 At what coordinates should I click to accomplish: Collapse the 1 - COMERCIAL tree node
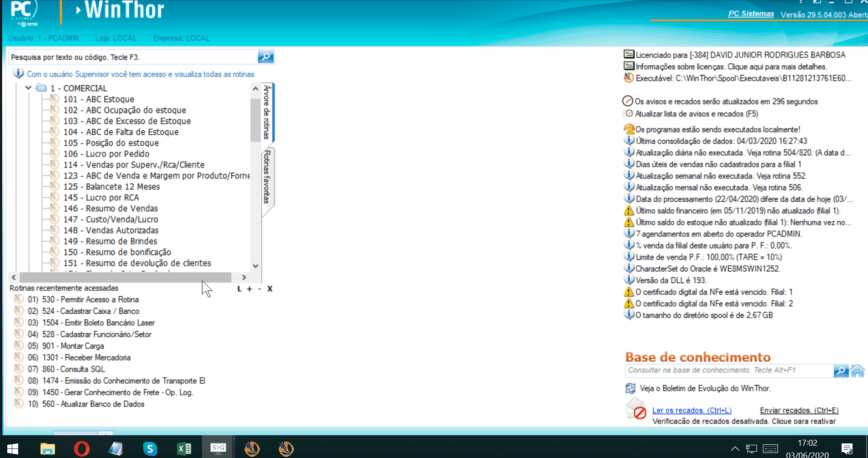point(28,88)
